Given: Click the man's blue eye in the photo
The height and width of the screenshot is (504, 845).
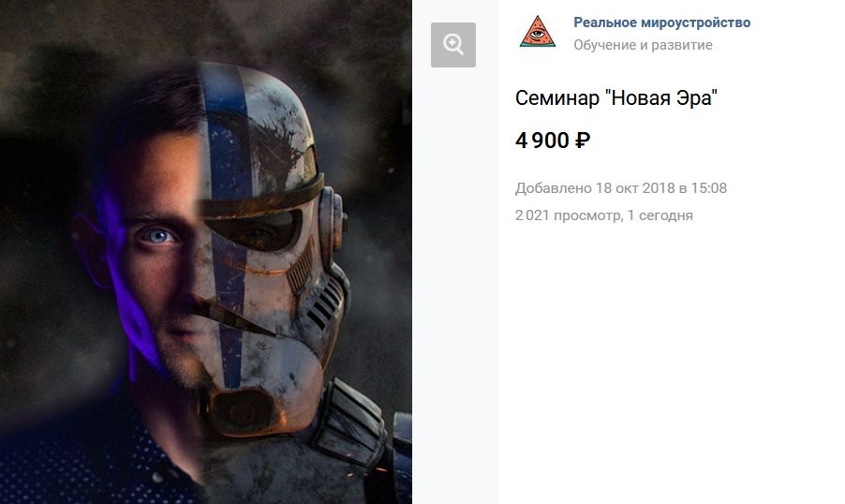Looking at the screenshot, I should [x=159, y=236].
